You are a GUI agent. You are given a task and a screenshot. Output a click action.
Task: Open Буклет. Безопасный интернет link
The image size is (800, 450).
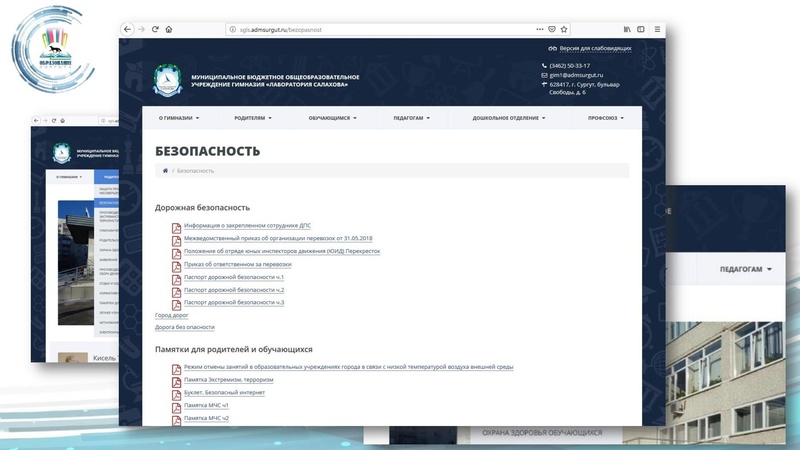click(x=224, y=392)
